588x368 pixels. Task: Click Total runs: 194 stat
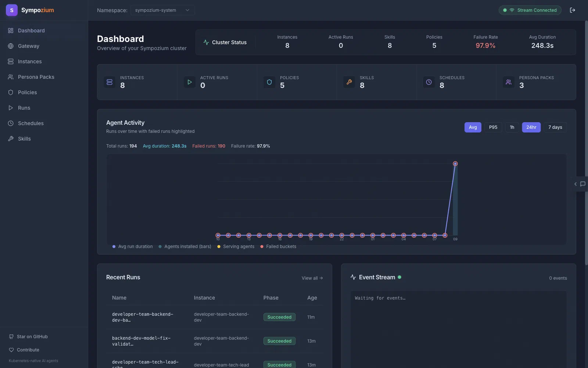tap(121, 146)
